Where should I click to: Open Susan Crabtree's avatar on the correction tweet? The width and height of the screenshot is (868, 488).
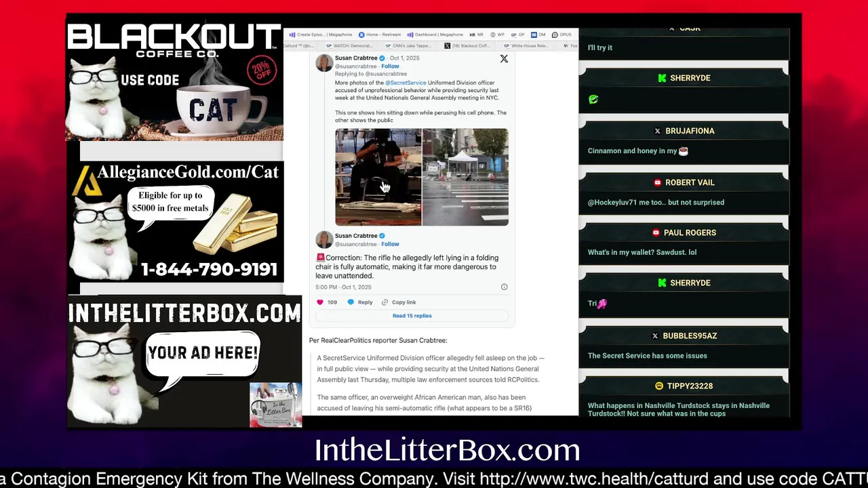tap(324, 239)
